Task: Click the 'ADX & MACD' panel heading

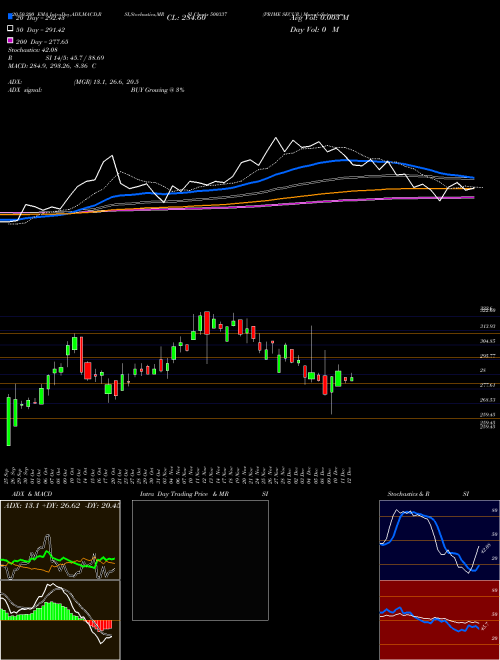Action: (x=32, y=494)
